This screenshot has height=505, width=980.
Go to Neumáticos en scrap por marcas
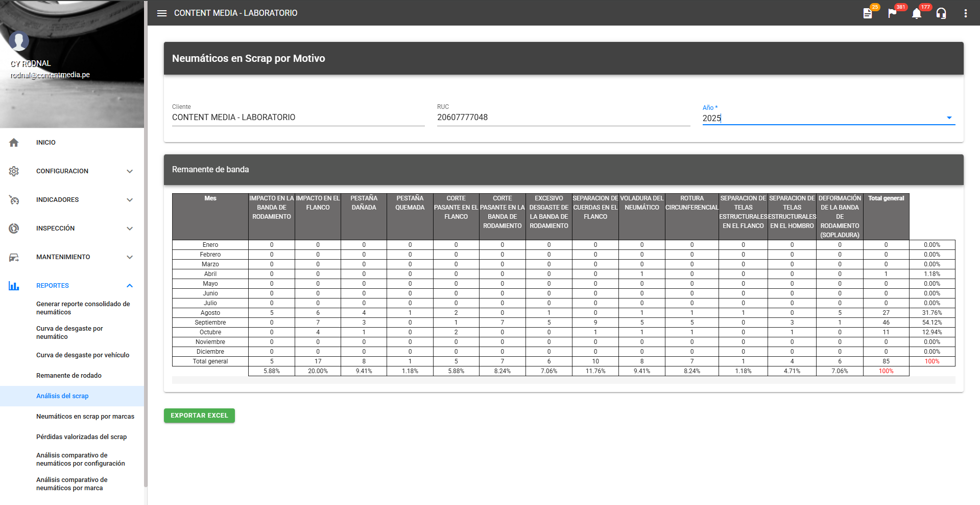click(x=85, y=417)
